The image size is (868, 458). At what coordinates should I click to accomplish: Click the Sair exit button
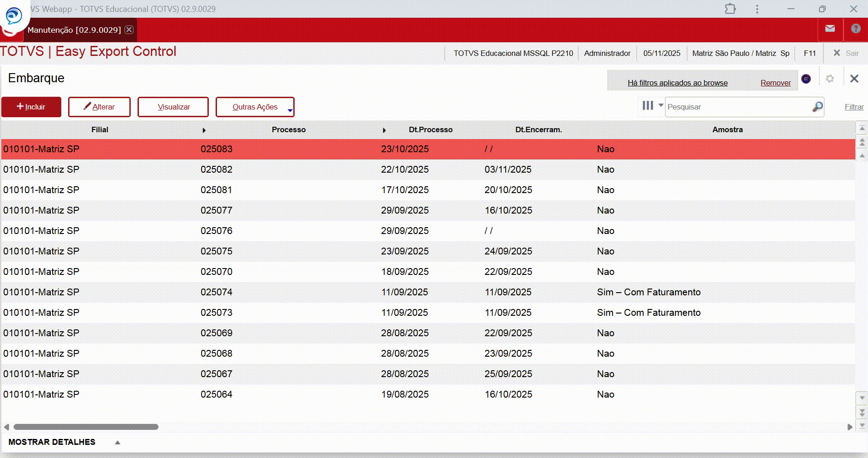click(846, 53)
